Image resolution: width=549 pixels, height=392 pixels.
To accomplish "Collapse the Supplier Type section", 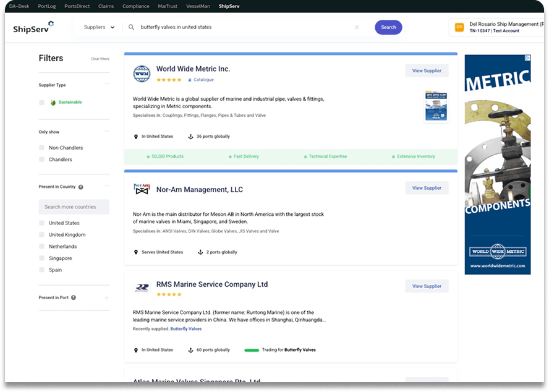I will click(107, 83).
